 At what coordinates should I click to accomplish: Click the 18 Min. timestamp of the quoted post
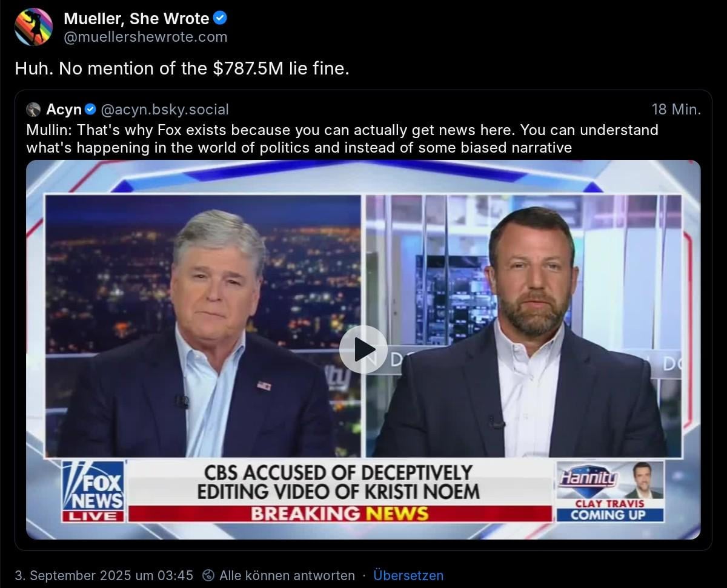(676, 110)
